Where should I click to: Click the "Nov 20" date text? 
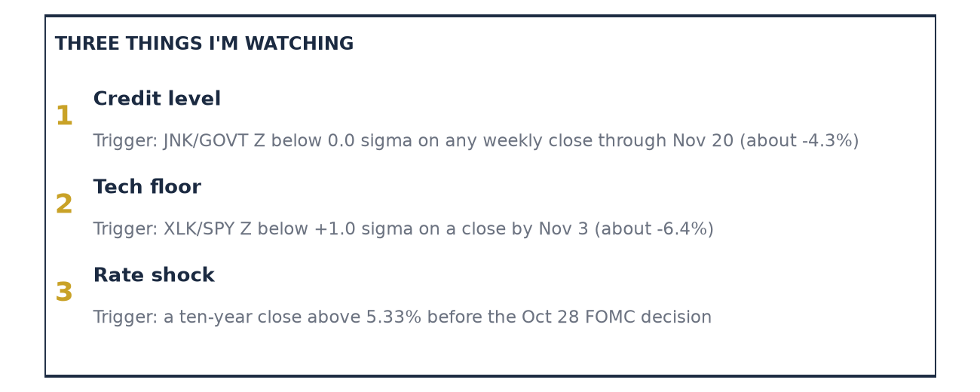coord(703,142)
